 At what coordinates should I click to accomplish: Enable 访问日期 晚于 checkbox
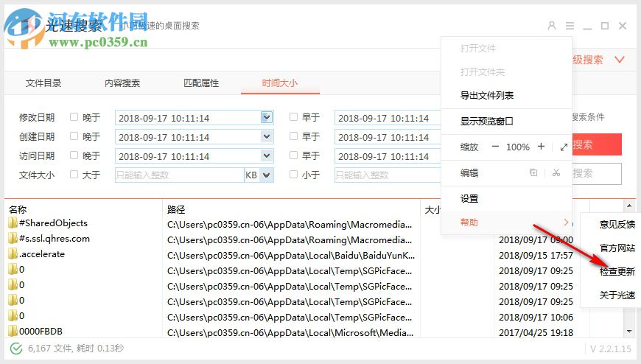74,155
